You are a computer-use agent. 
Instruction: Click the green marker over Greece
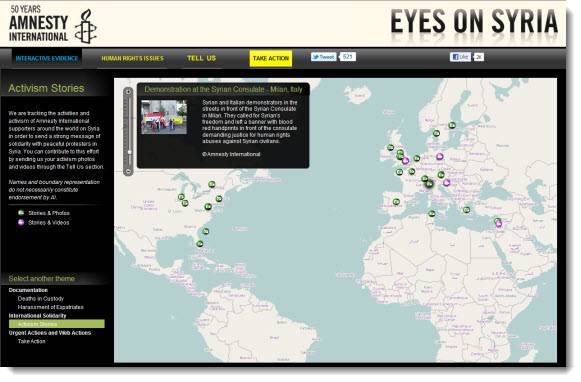[x=467, y=210]
